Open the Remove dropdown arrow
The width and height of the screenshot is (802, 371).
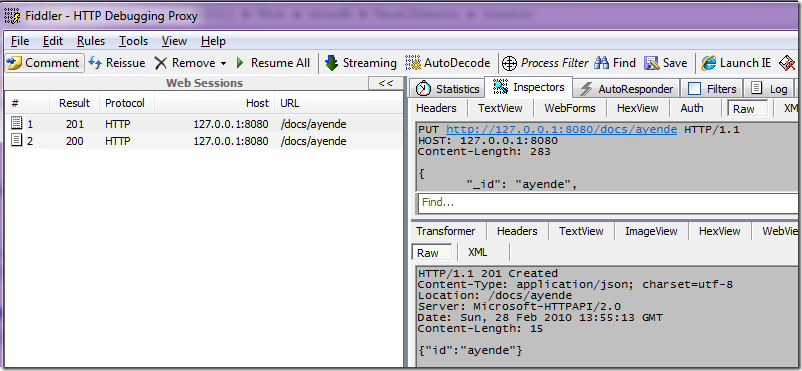[223, 64]
